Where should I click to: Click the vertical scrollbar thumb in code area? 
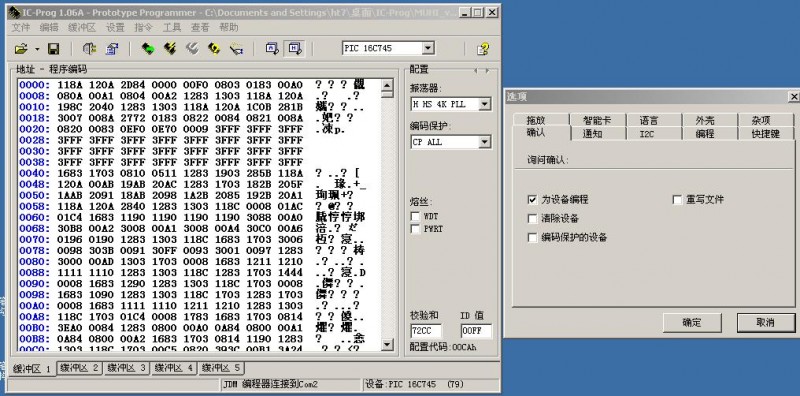[387, 94]
